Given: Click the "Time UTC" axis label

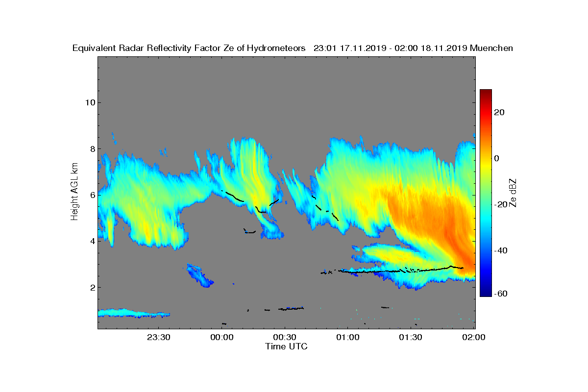Looking at the screenshot, I should click(x=287, y=346).
